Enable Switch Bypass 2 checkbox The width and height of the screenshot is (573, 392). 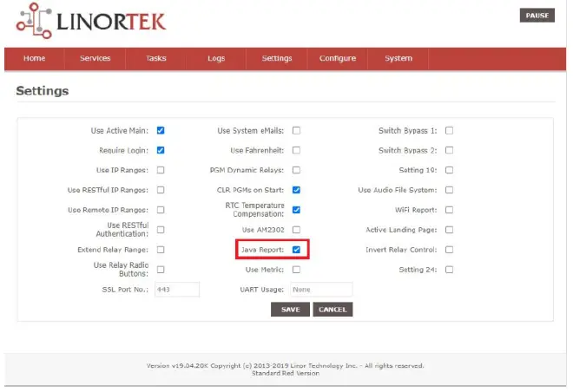click(449, 150)
